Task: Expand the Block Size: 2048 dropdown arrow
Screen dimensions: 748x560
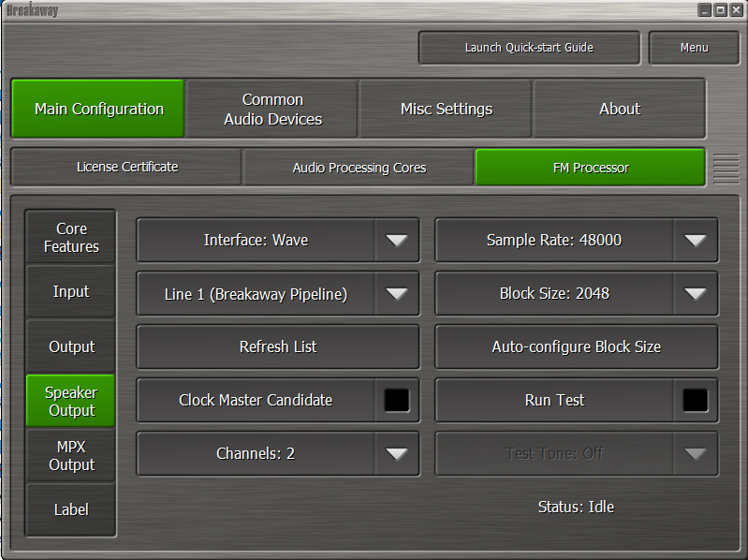Action: point(695,293)
